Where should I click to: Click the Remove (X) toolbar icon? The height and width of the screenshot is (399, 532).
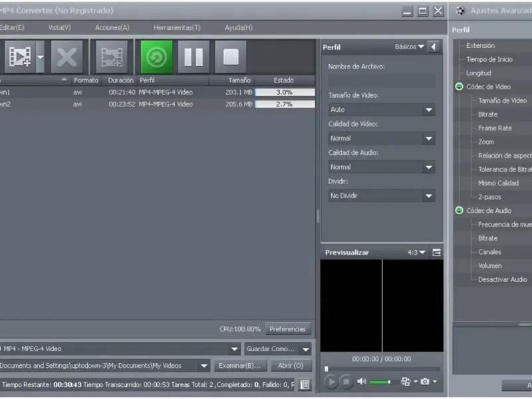click(x=66, y=57)
